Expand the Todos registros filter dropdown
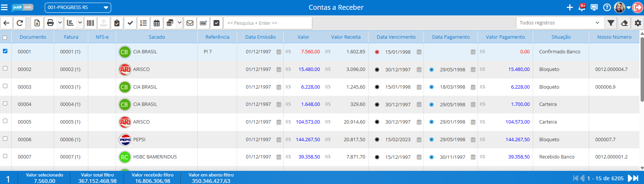Image resolution: width=644 pixels, height=184 pixels. 559,23
